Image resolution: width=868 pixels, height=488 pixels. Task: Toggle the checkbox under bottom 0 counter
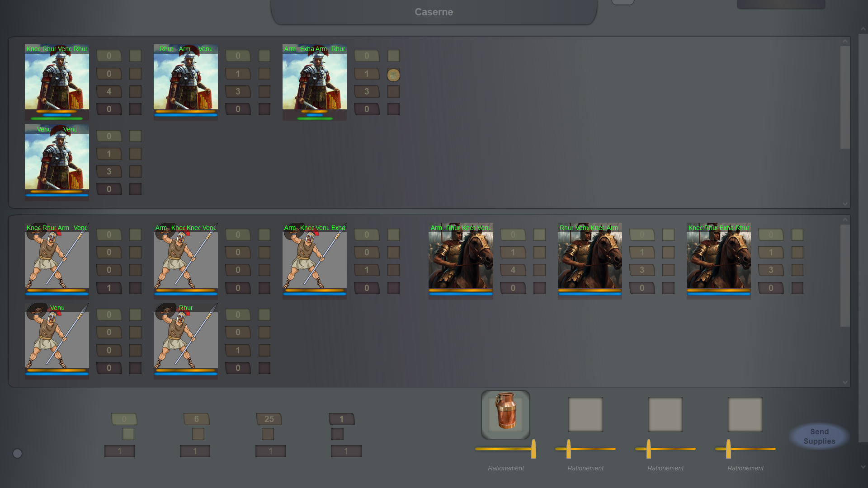128,434
